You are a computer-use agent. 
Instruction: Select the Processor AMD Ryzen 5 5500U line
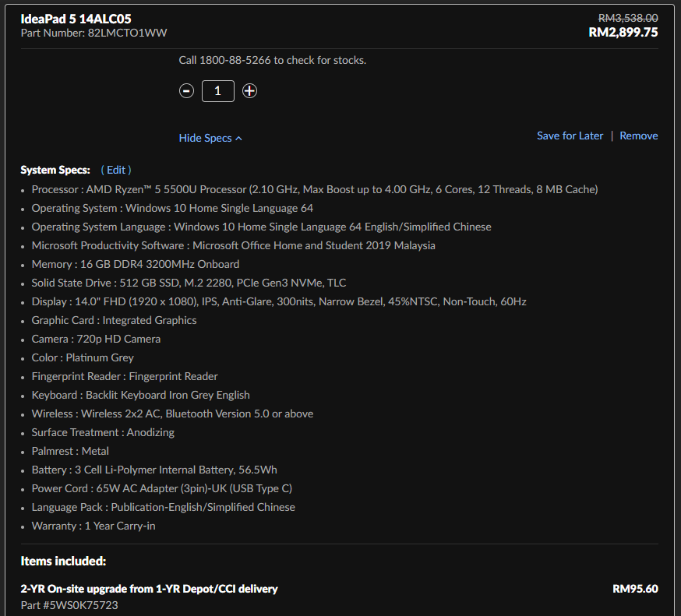[x=315, y=190]
